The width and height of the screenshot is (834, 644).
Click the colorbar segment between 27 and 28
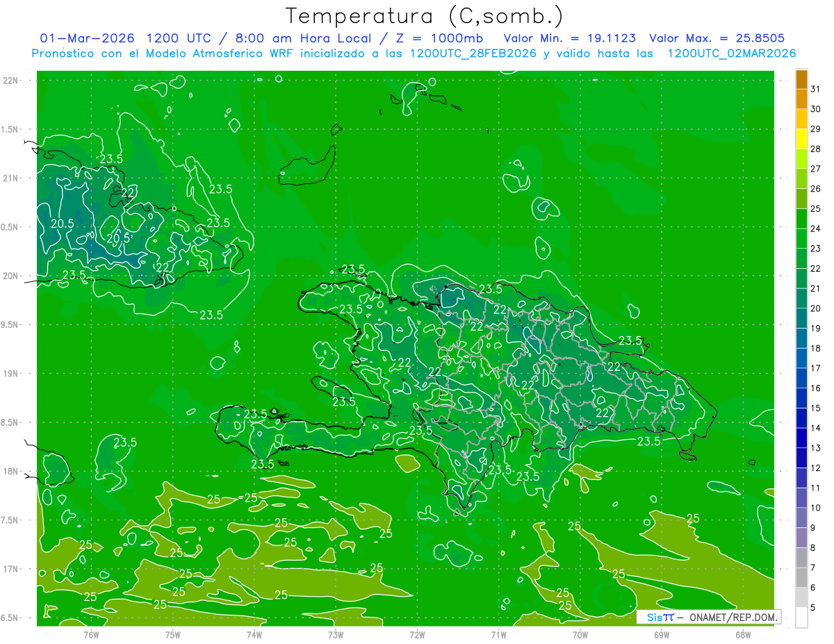pos(801,159)
